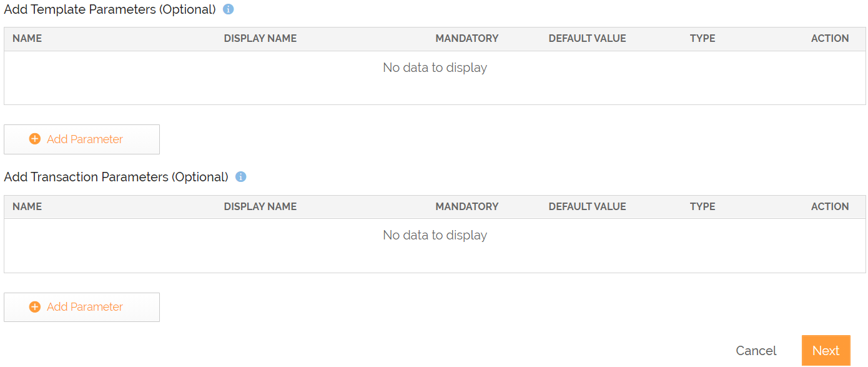Screen dimensions: 868x367
Task: Select TYPE header in the transaction parameters table
Action: (x=703, y=206)
